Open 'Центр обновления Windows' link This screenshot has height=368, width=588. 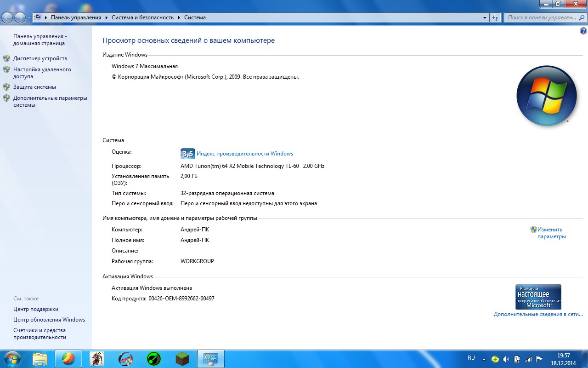[49, 320]
